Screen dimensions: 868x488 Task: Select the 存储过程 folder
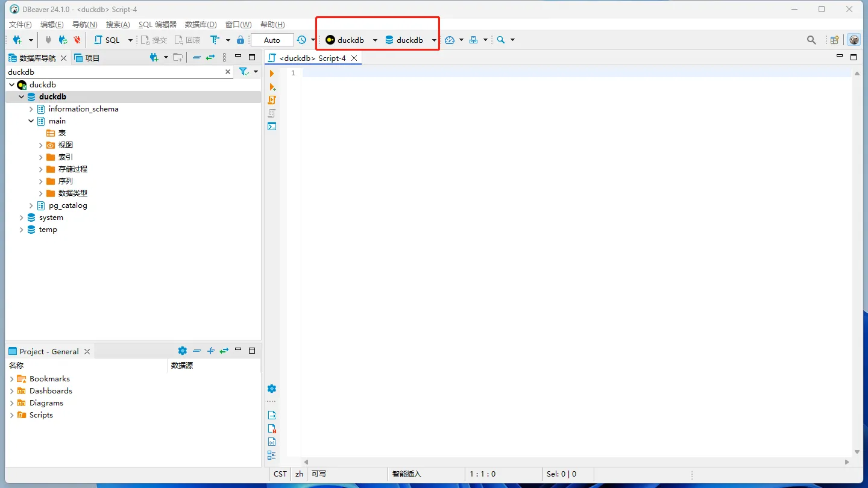(x=67, y=169)
